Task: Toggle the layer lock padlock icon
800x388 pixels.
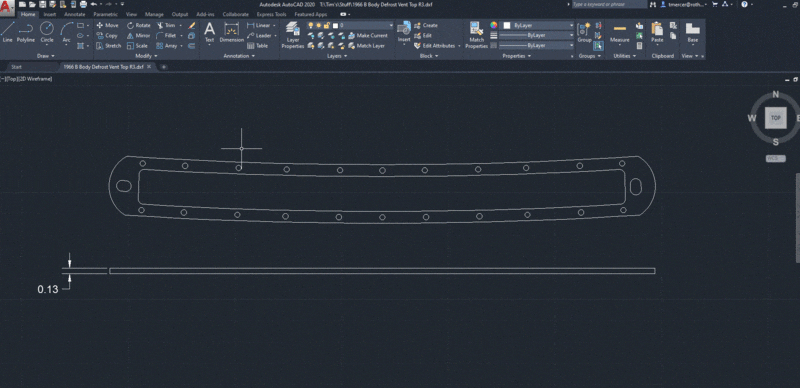Action: [x=327, y=25]
